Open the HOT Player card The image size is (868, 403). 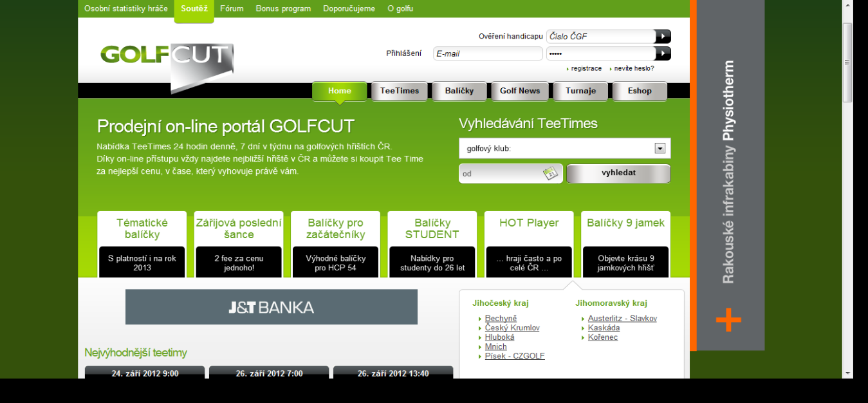coord(529,245)
